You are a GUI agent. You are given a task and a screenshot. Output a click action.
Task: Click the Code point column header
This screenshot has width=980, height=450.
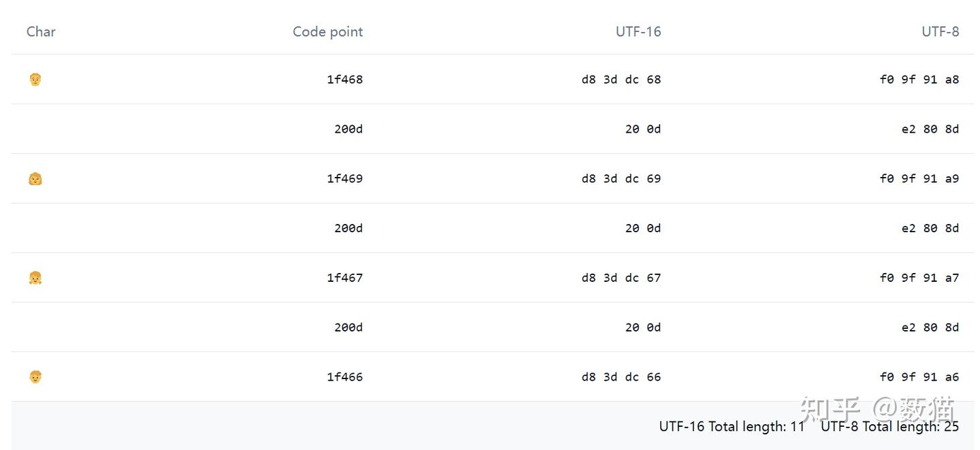point(327,31)
